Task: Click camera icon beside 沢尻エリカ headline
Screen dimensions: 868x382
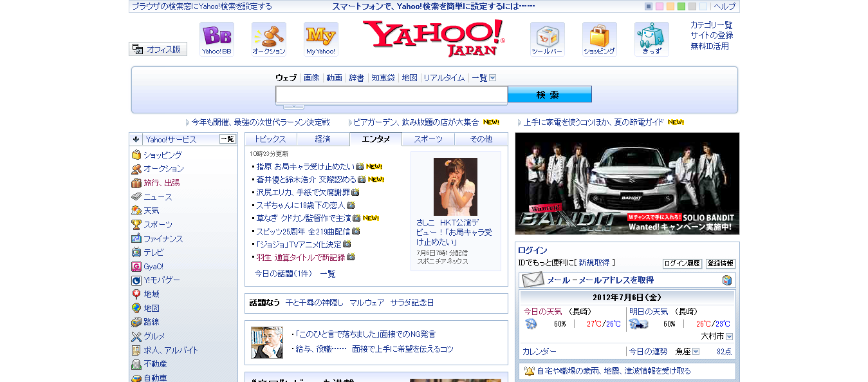Action: coord(355,192)
